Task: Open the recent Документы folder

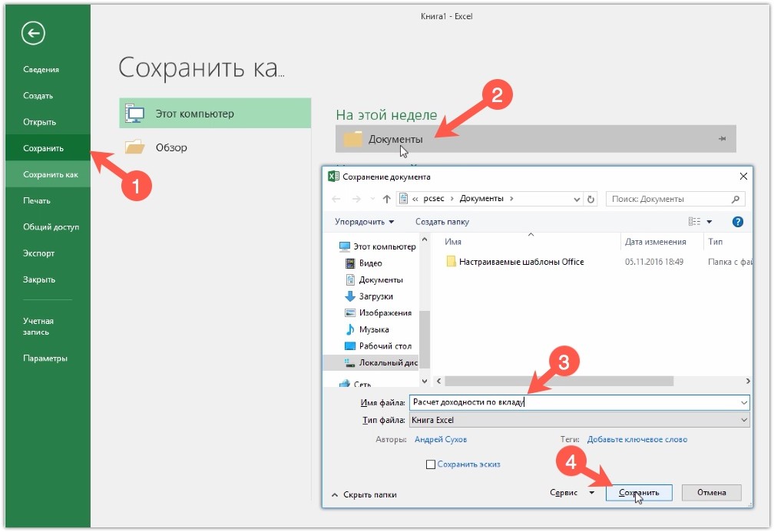Action: 536,139
